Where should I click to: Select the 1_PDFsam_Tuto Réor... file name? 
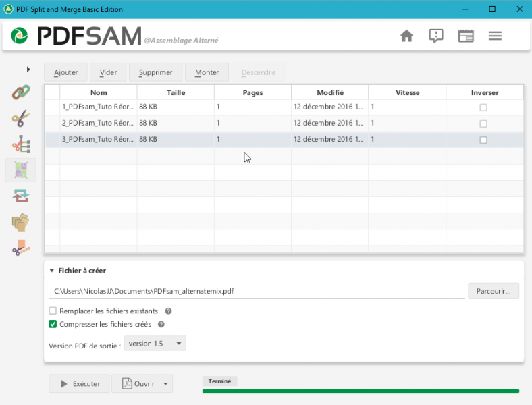click(x=98, y=107)
